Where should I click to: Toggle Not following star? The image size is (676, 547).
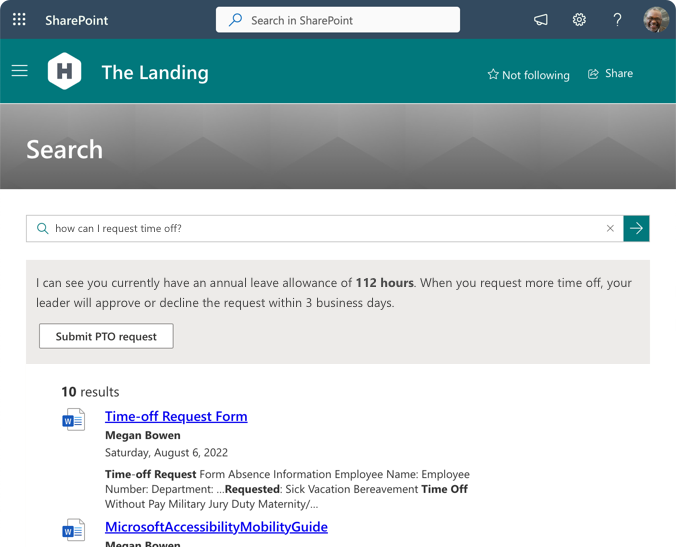(528, 75)
